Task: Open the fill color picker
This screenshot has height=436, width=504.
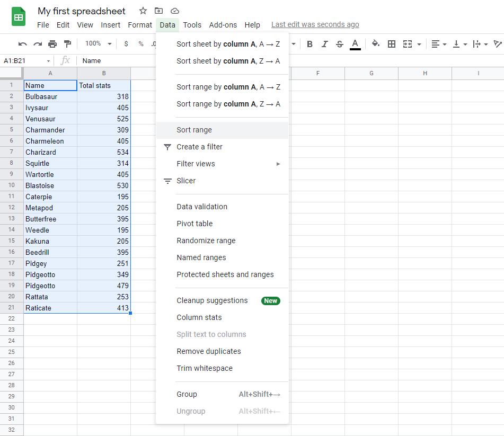Action: [x=376, y=44]
